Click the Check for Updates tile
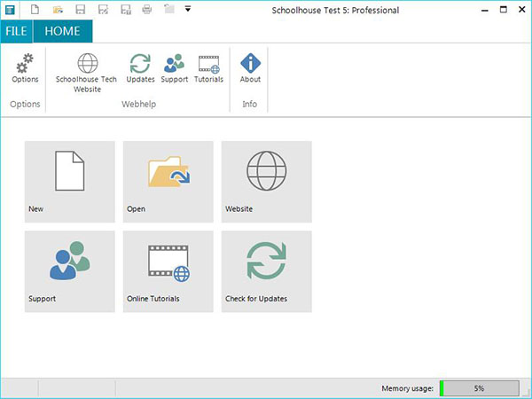This screenshot has height=399, width=532. click(x=267, y=270)
